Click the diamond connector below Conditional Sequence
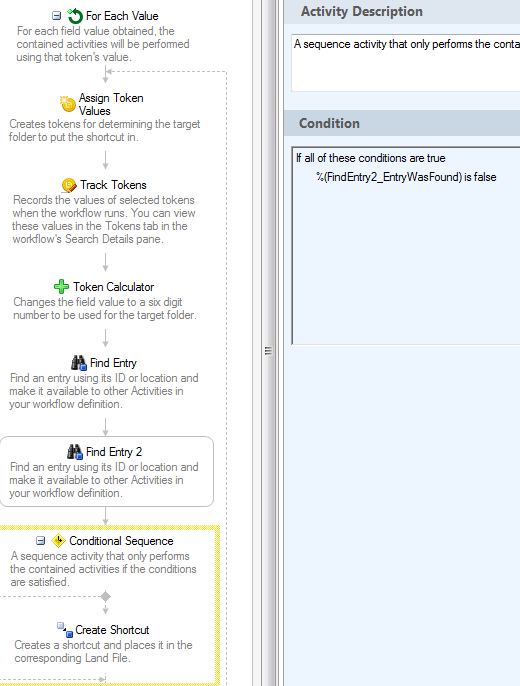Screen dimensions: 520x686 click(x=105, y=596)
